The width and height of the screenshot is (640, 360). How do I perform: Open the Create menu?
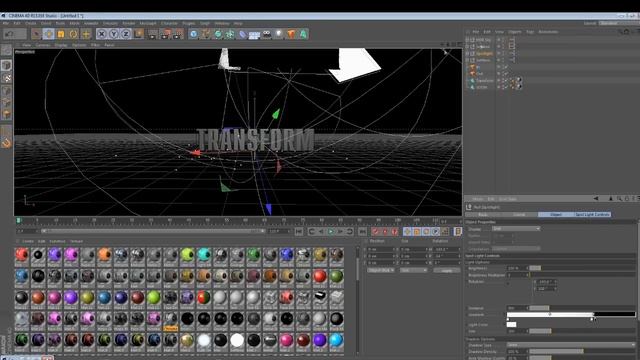pyautogui.click(x=31, y=23)
